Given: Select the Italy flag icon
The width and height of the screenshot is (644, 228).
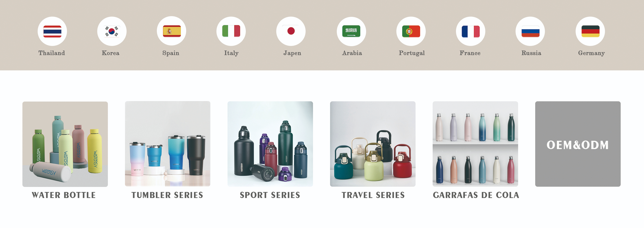Looking at the screenshot, I should tap(231, 31).
